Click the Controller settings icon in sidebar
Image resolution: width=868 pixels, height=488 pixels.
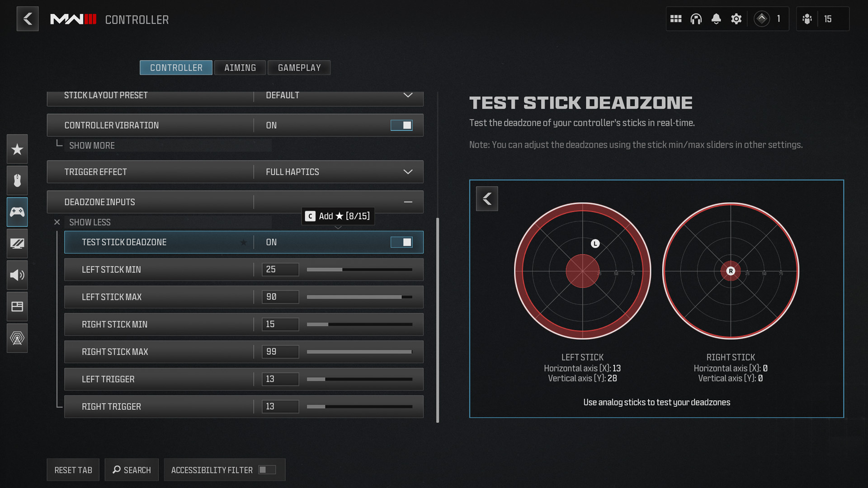click(16, 211)
